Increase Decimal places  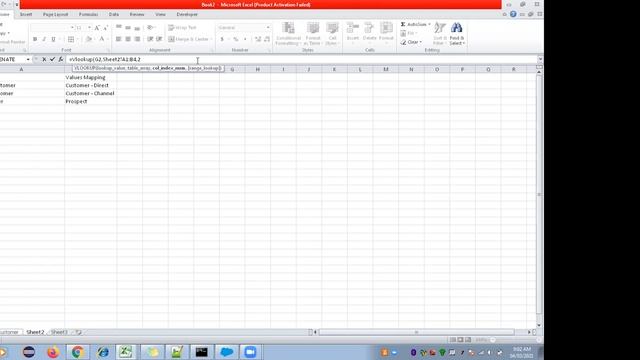[x=258, y=39]
